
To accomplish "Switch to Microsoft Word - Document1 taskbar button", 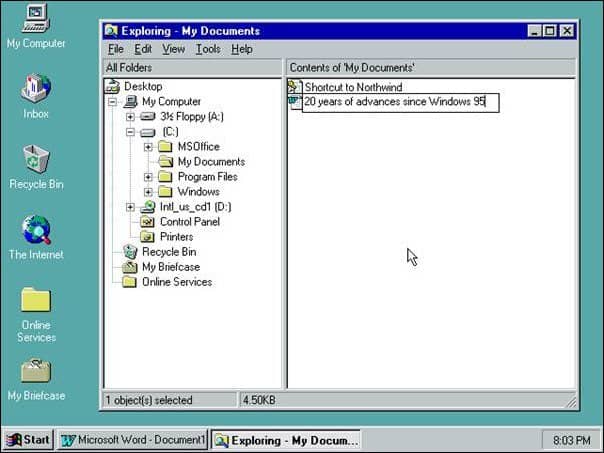I will click(133, 440).
